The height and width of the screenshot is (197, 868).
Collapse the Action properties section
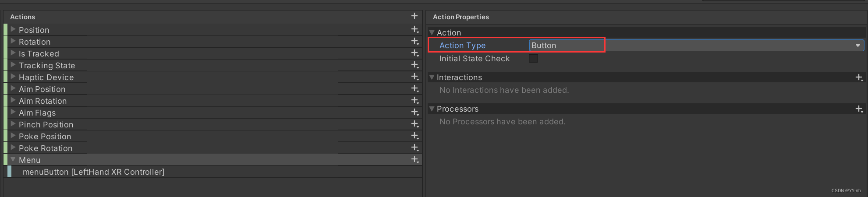pos(432,33)
